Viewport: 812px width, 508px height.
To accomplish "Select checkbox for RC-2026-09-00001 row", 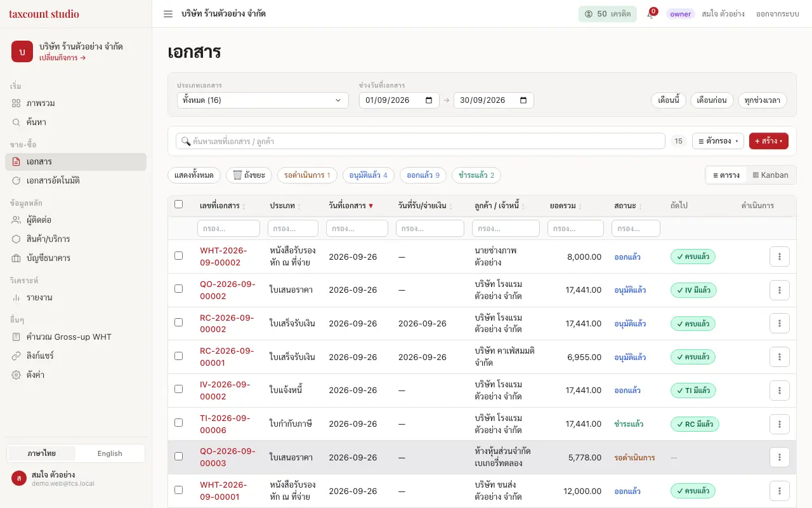I will pyautogui.click(x=178, y=356).
